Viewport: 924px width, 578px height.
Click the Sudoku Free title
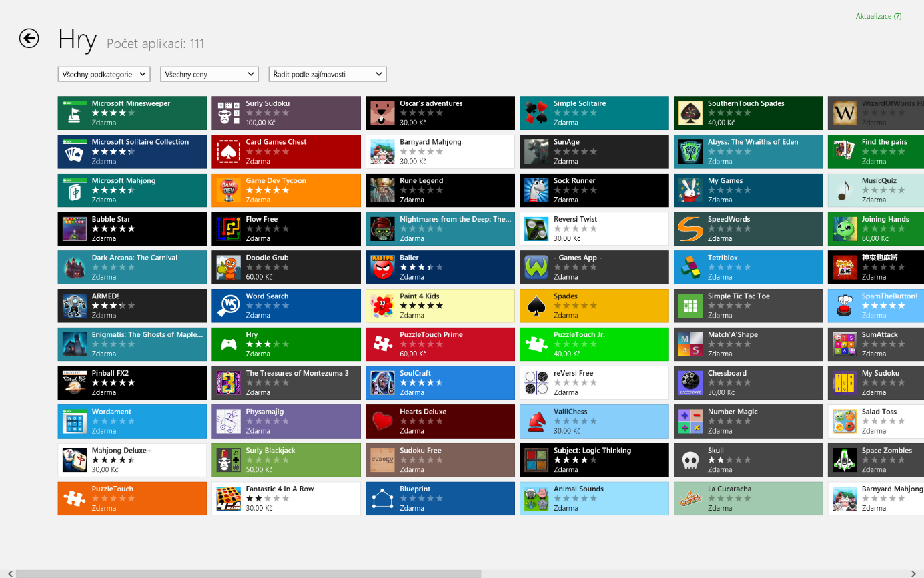coord(420,450)
